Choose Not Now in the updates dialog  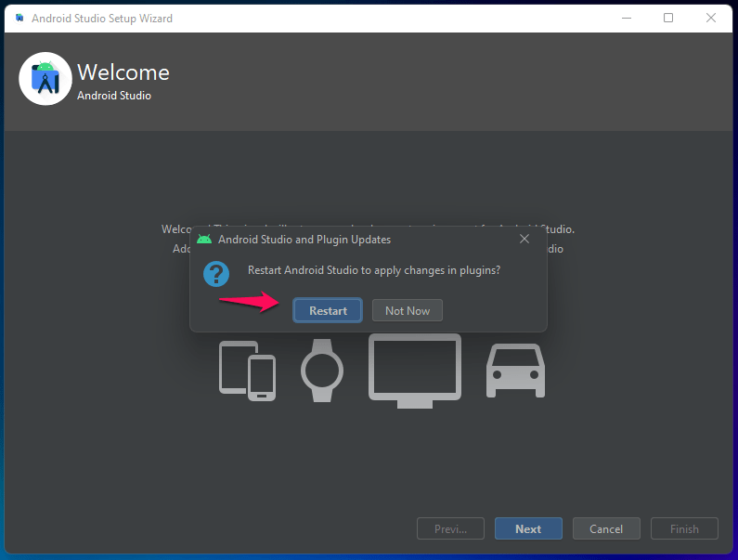pos(408,310)
